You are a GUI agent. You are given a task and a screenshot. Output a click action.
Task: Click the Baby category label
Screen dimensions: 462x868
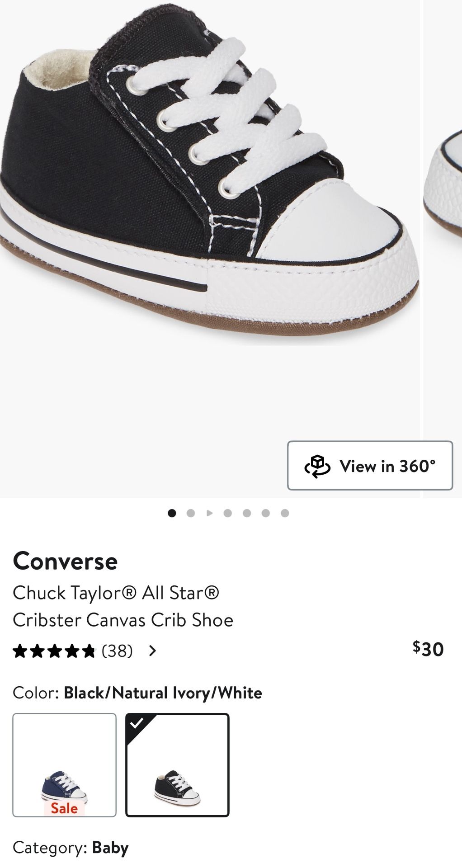[x=110, y=848]
